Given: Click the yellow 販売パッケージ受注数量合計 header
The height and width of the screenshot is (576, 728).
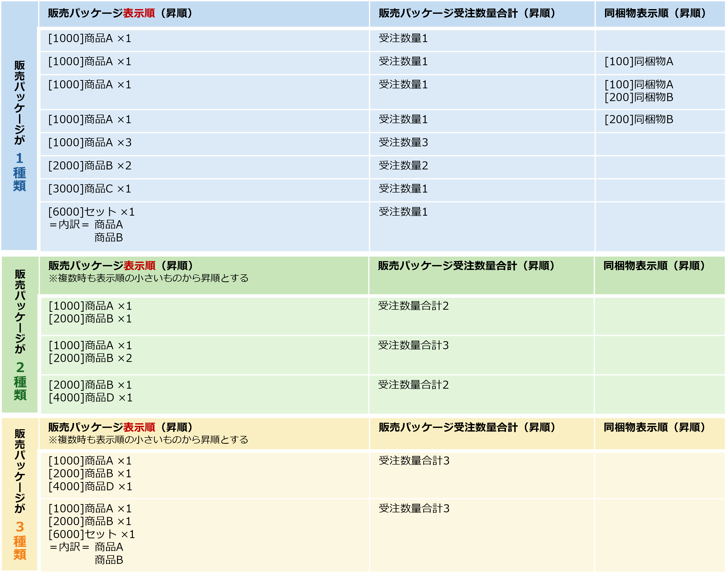Looking at the screenshot, I should (x=467, y=428).
